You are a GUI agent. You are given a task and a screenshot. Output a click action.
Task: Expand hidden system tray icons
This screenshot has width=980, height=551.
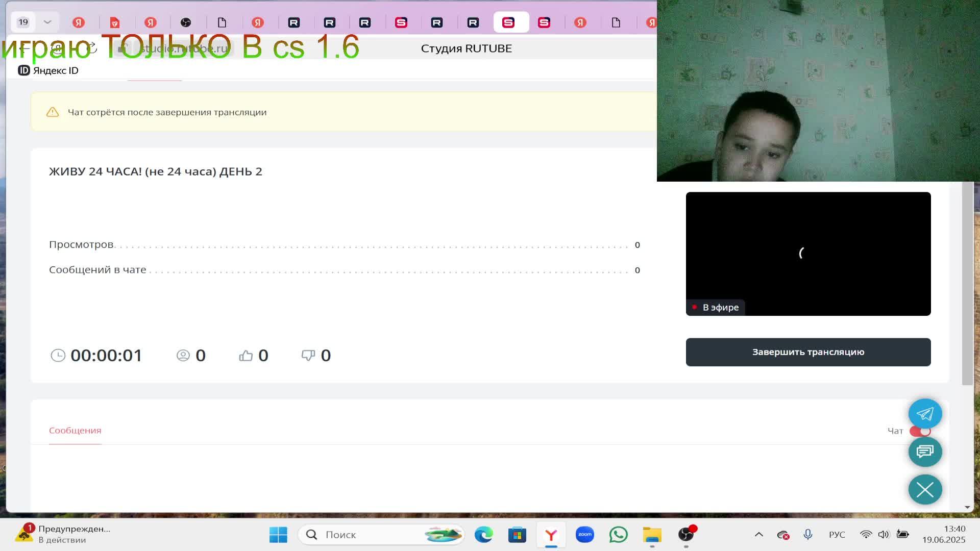coord(759,535)
